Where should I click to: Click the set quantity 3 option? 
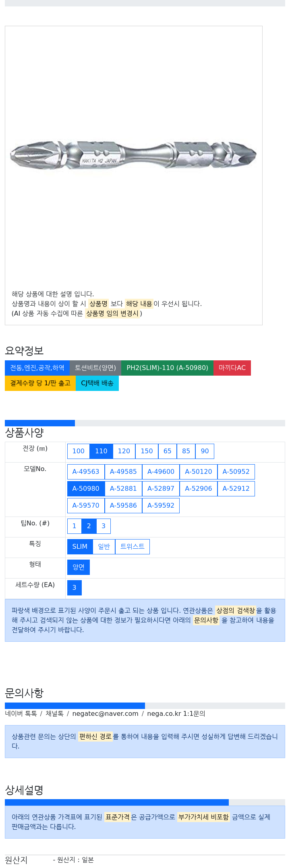pyautogui.click(x=75, y=588)
